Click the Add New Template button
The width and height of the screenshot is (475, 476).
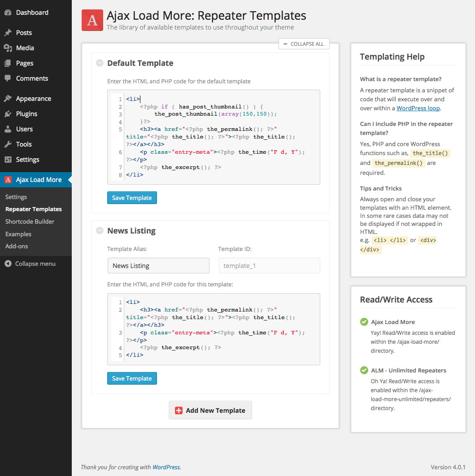point(210,410)
